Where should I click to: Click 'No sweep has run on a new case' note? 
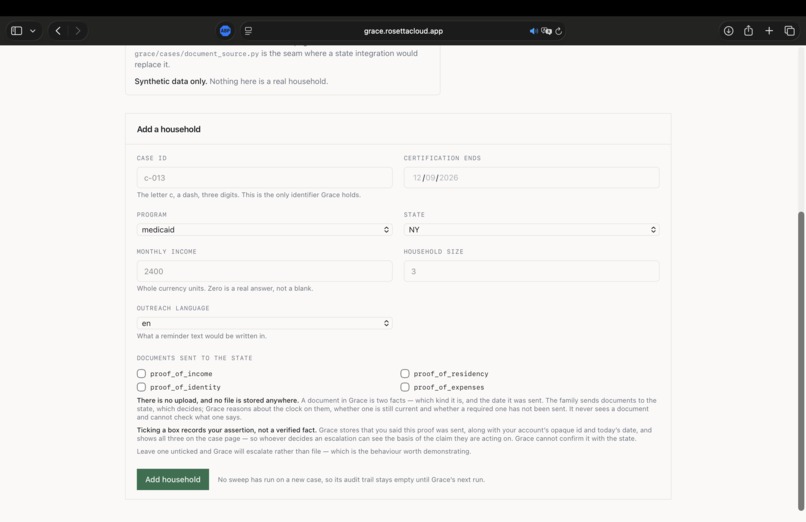coord(351,479)
